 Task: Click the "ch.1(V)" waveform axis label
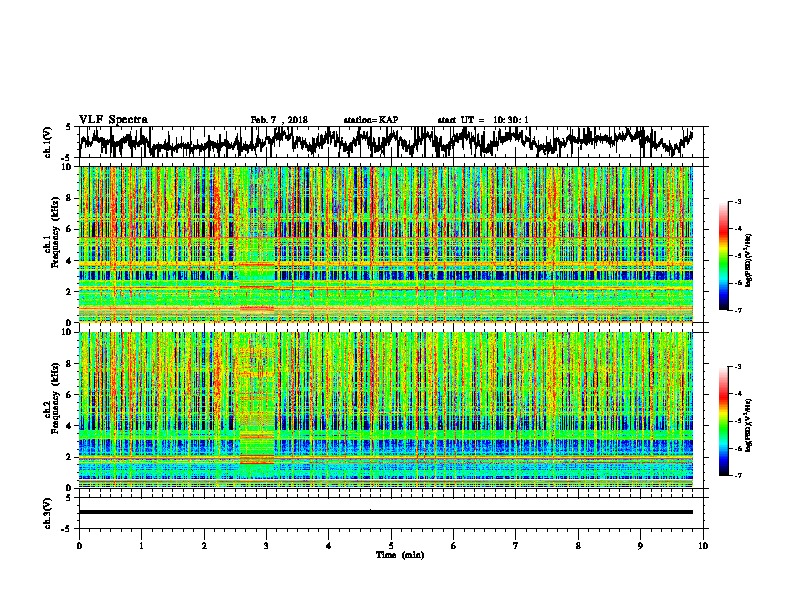(x=48, y=142)
